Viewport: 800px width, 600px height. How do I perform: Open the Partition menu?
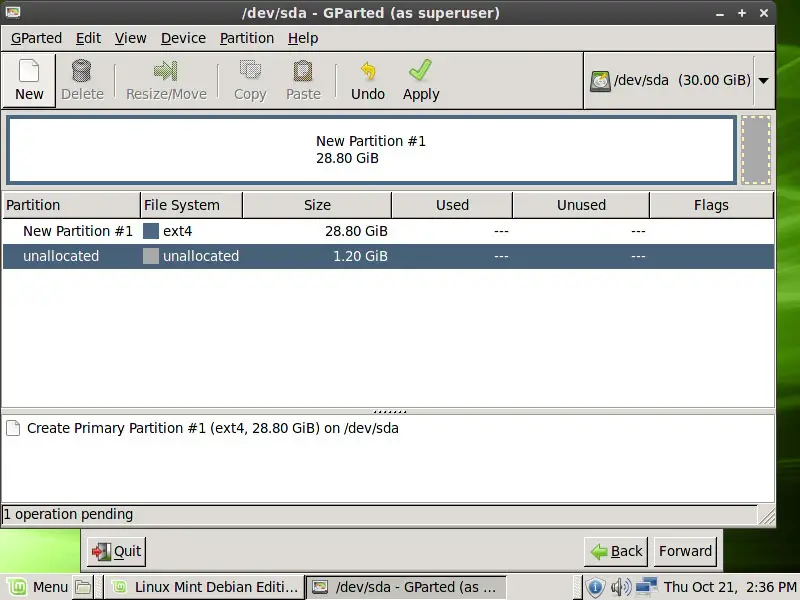[246, 38]
